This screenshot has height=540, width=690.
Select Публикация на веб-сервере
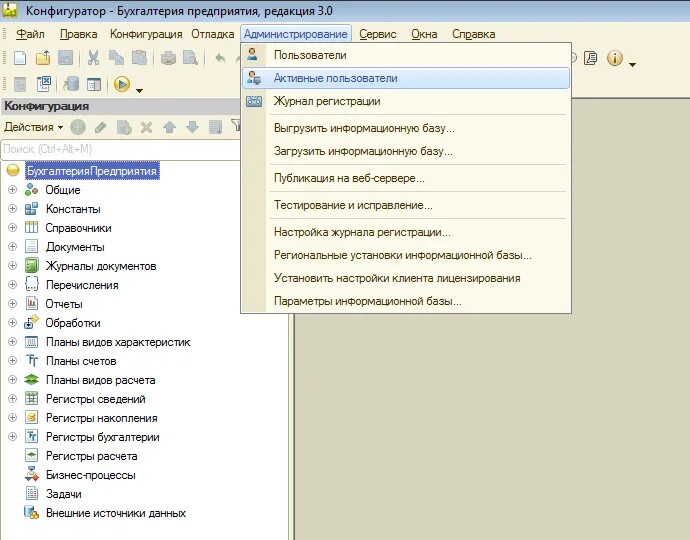click(406, 178)
